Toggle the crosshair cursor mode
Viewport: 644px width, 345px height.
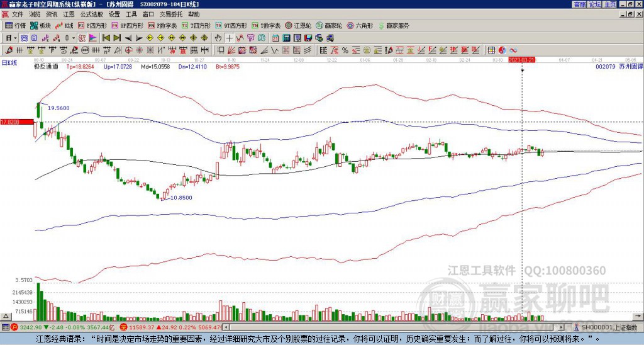pos(230,38)
